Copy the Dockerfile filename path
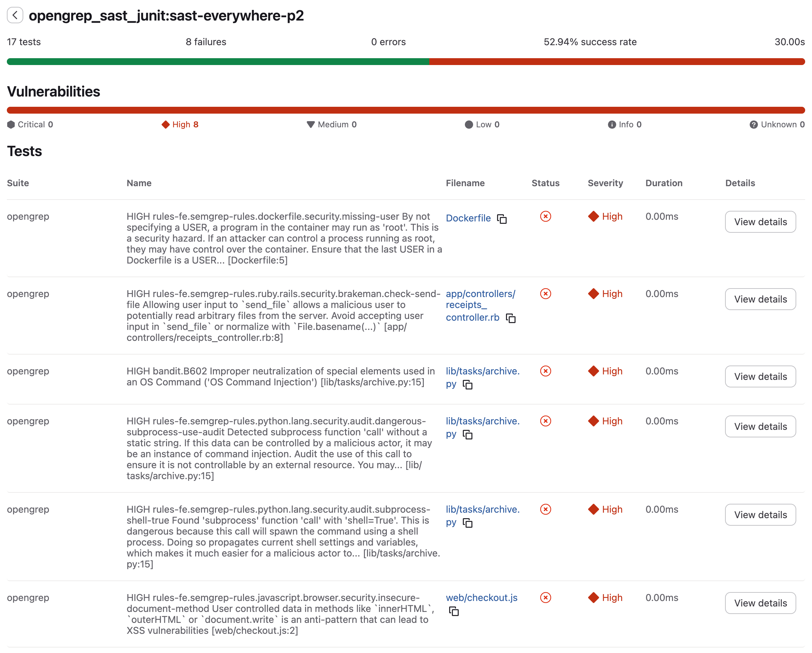This screenshot has height=653, width=812. point(502,219)
